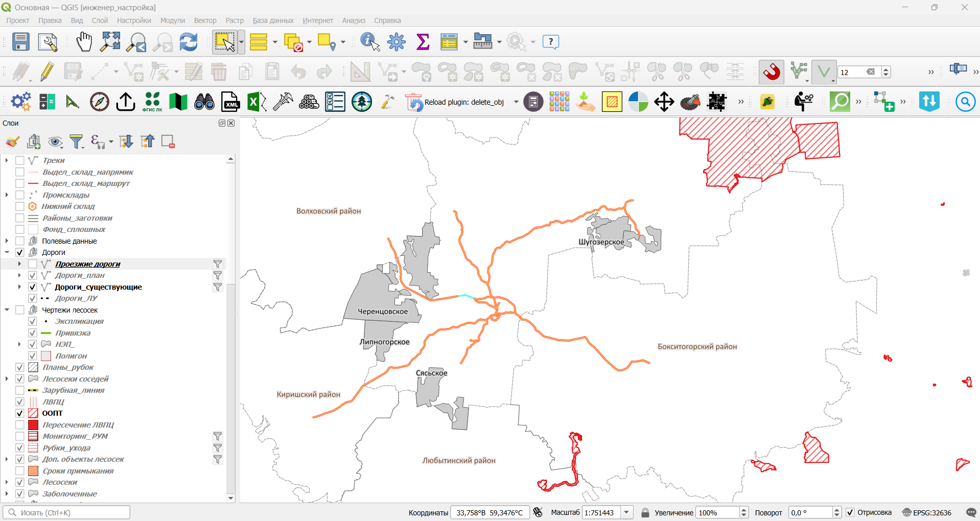
Task: Enable the Проезжие дороги layer checkbox
Action: tap(33, 264)
